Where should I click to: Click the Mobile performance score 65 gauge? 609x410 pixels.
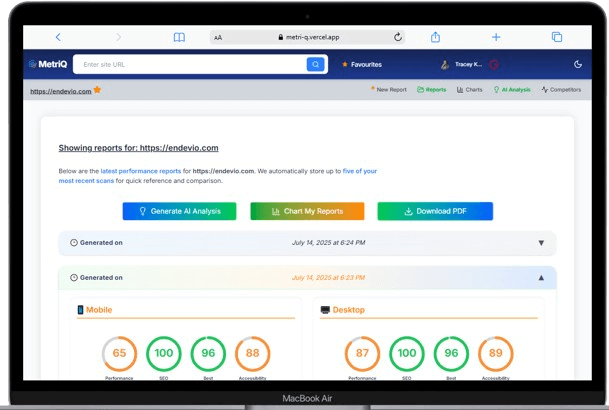[119, 353]
